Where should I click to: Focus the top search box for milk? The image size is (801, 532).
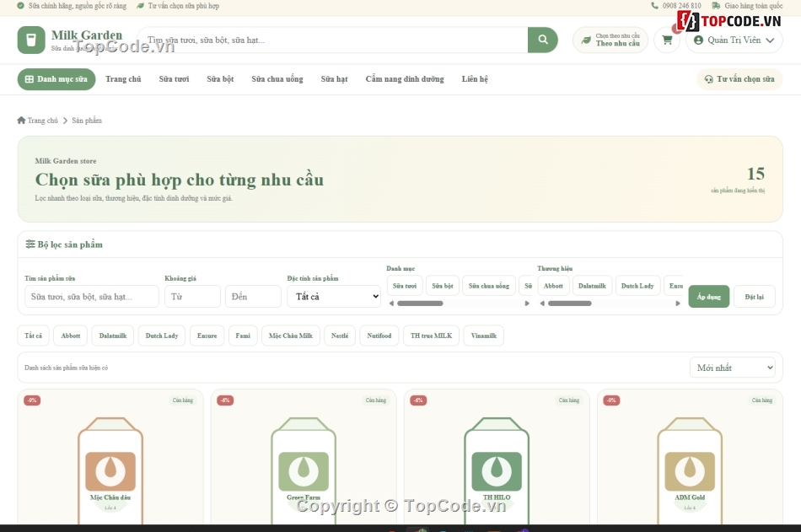[332, 40]
